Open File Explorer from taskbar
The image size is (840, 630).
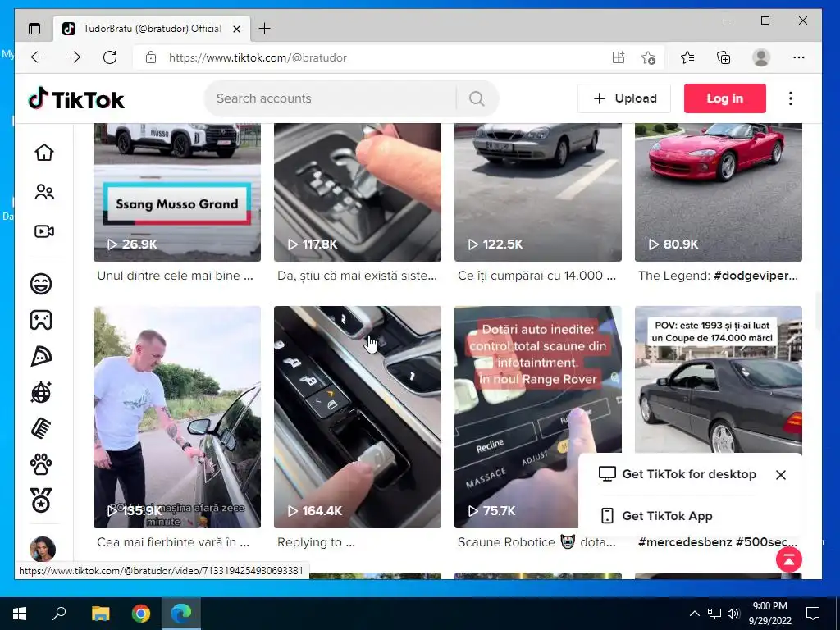pos(100,614)
